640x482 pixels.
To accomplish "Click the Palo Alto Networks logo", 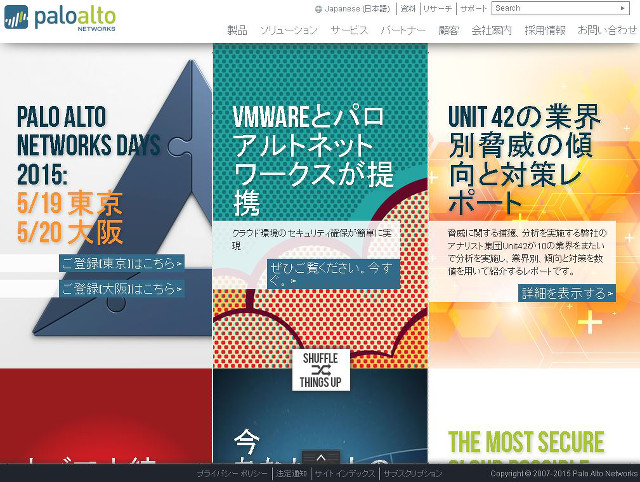I will pyautogui.click(x=60, y=18).
